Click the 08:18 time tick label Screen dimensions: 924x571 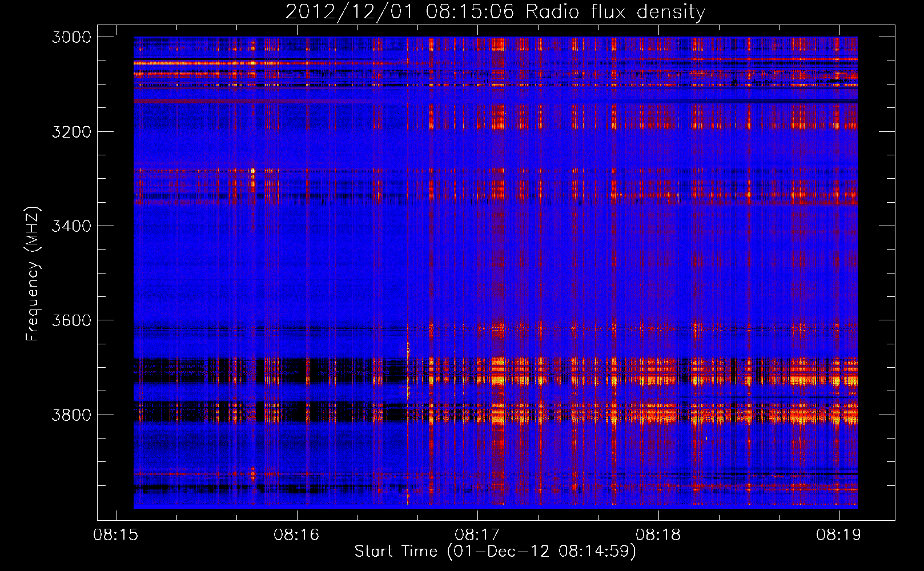(x=658, y=535)
